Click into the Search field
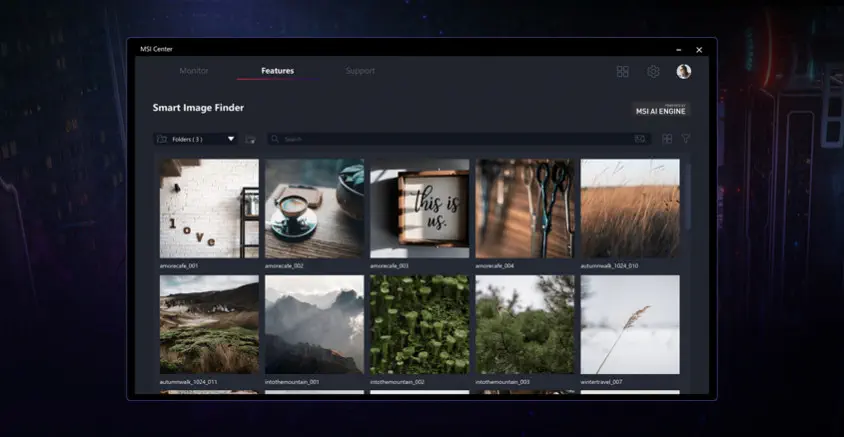Image resolution: width=844 pixels, height=437 pixels. (x=450, y=139)
